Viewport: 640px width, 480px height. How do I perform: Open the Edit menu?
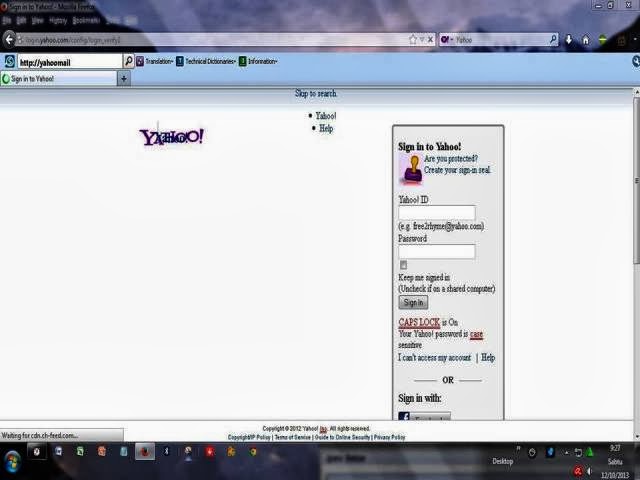[21, 20]
